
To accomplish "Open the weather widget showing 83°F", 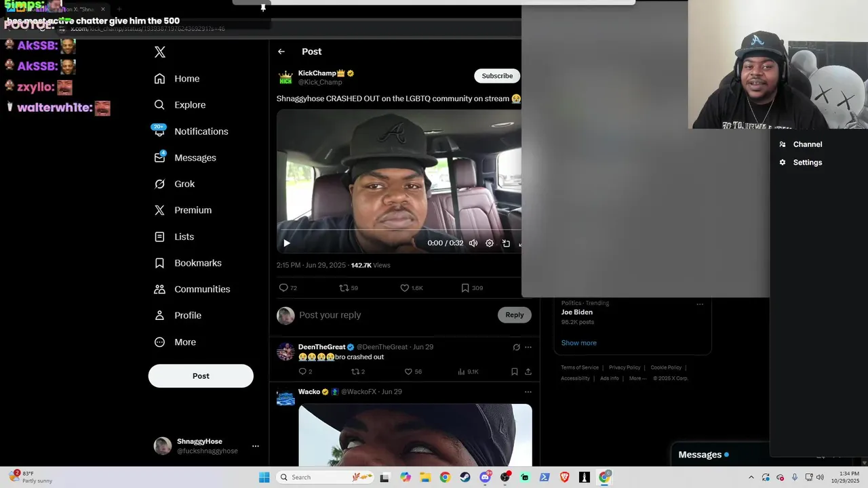I will (31, 477).
